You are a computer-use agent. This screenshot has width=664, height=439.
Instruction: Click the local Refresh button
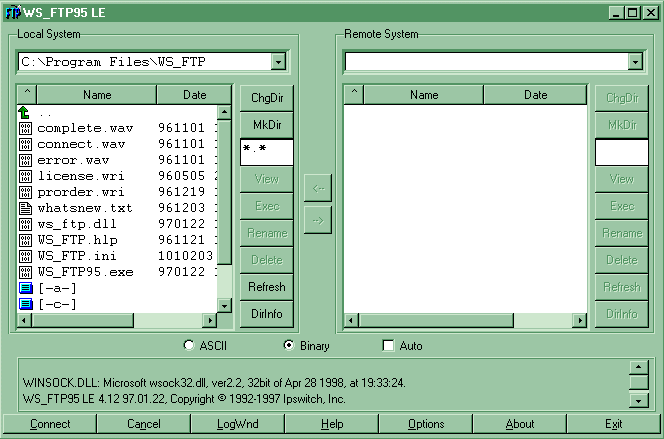[267, 287]
